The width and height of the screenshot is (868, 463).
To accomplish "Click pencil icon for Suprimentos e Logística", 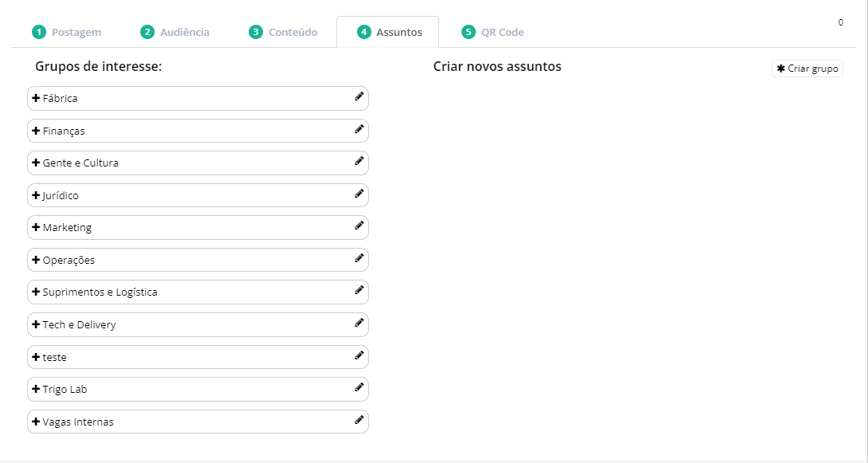I will coord(359,290).
